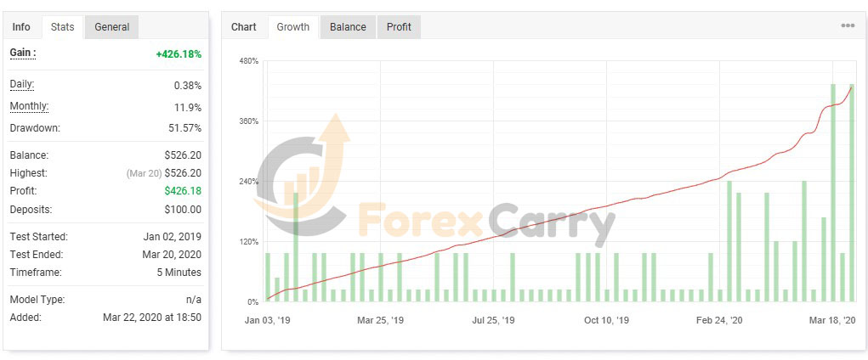Switch to the Chart tab
Image resolution: width=868 pixels, height=360 pixels.
(244, 26)
